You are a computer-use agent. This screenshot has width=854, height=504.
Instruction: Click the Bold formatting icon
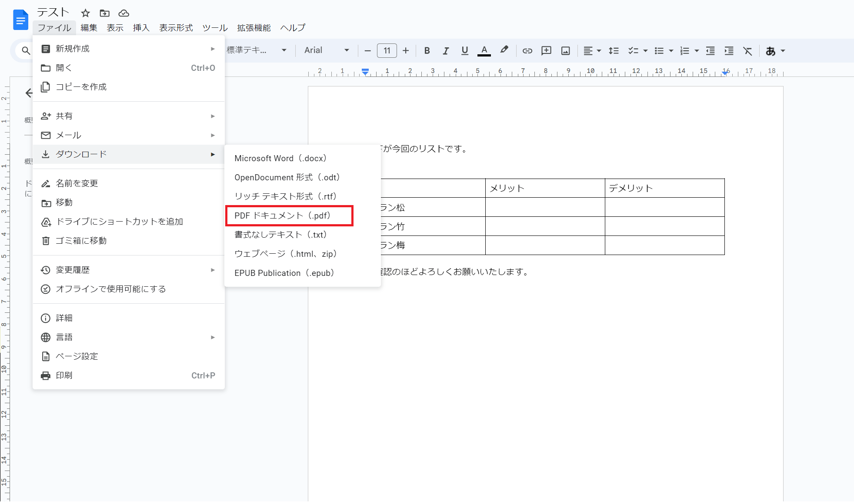[x=427, y=51]
